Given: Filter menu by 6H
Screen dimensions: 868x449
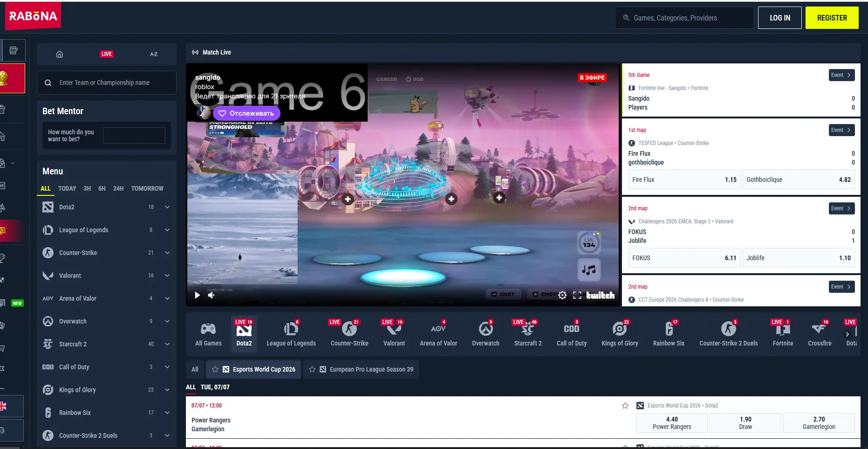Looking at the screenshot, I should click(102, 188).
